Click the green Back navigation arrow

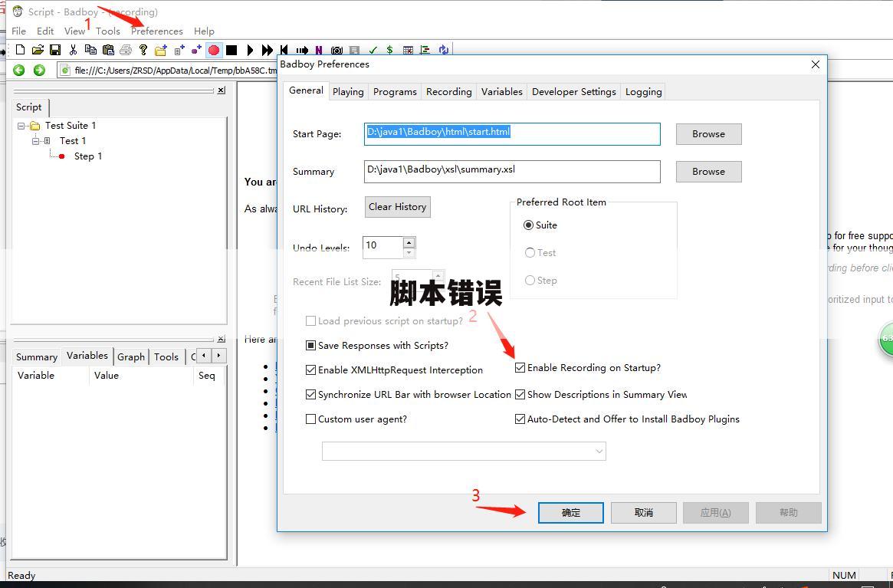[x=19, y=70]
